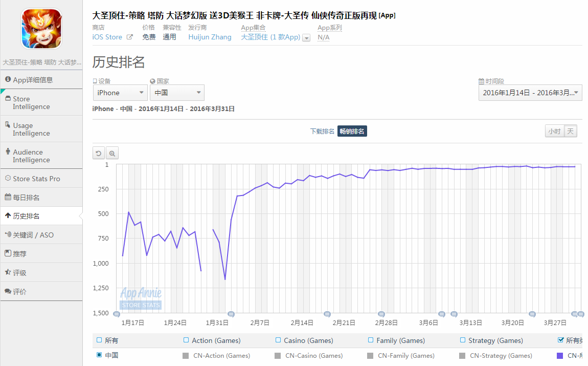The width and height of the screenshot is (588, 366).
Task: Open the comment marker just above 2月28日 label
Action: point(381,314)
